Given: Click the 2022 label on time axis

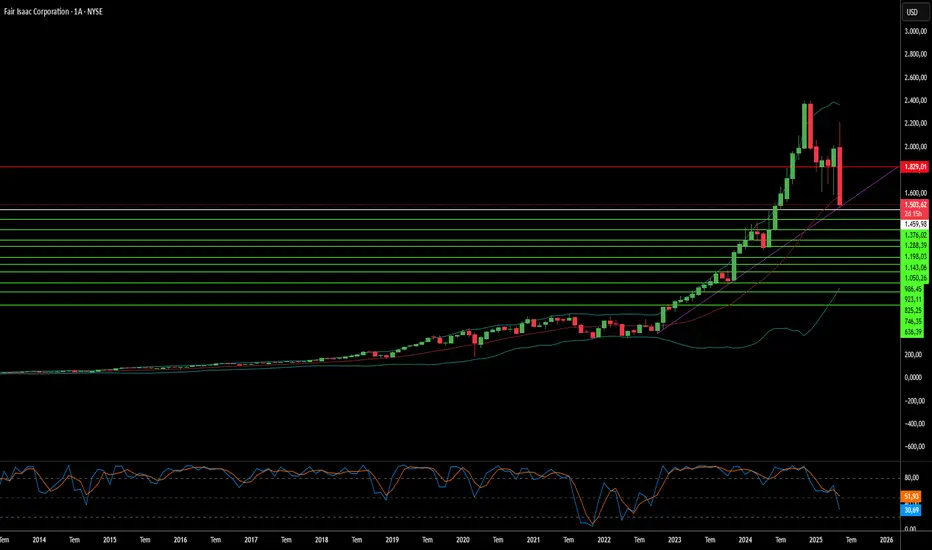Looking at the screenshot, I should pyautogui.click(x=604, y=540).
